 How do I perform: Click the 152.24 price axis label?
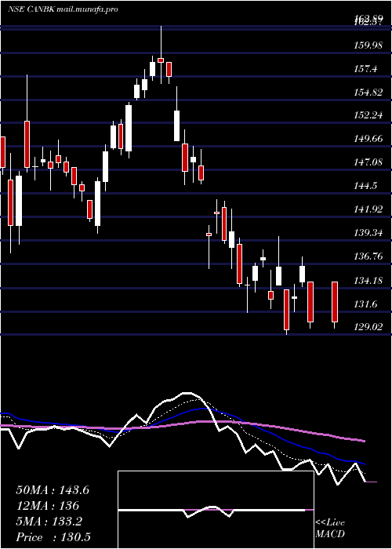point(368,115)
